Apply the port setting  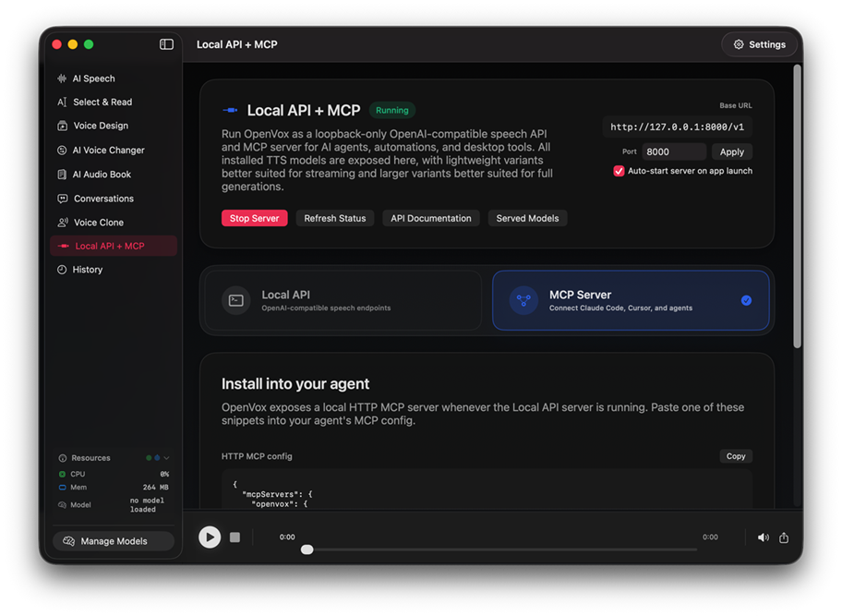pos(732,152)
